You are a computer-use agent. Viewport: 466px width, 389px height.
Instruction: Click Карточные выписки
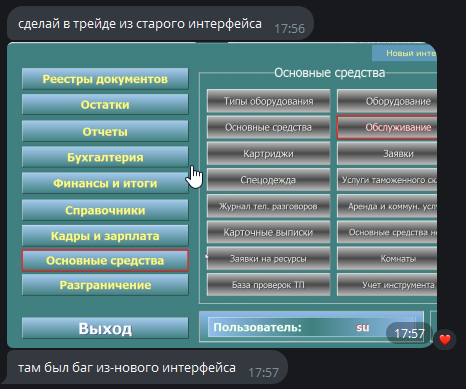pos(268,232)
